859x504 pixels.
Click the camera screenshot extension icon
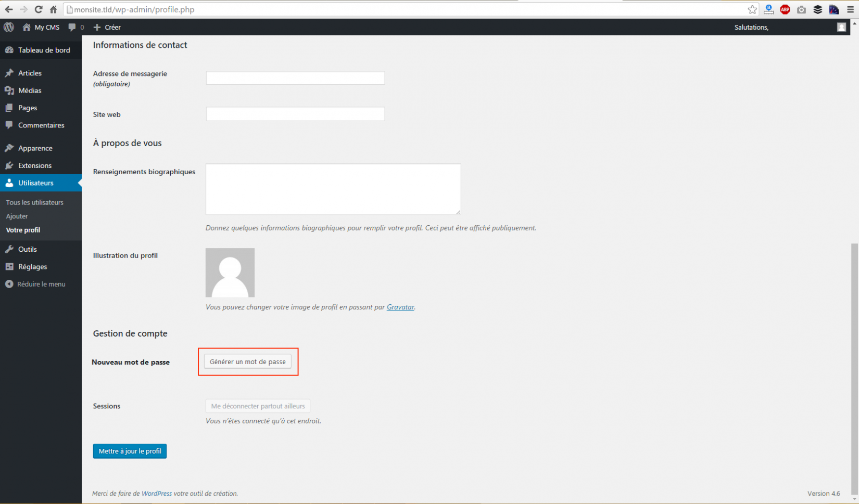(x=801, y=9)
